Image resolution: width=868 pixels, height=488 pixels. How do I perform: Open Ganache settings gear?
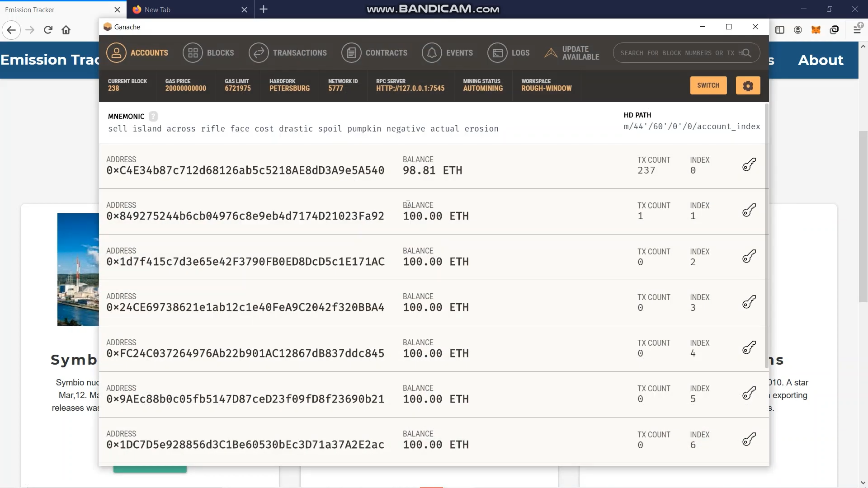(x=748, y=85)
